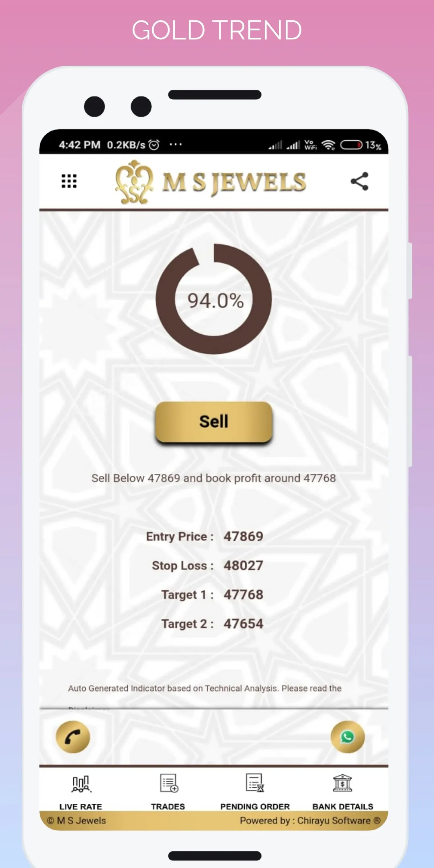This screenshot has height=868, width=434.
Task: Tap the Live Rate chart icon
Action: (x=81, y=784)
